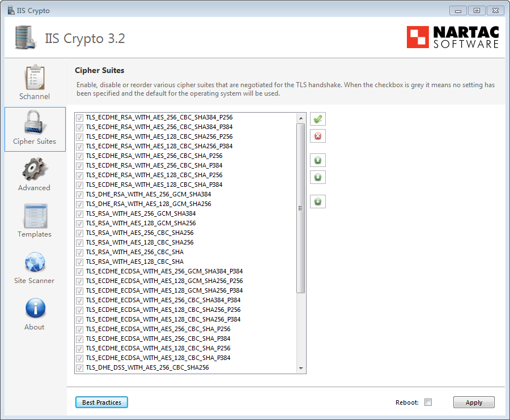Open the About info section

click(x=35, y=314)
